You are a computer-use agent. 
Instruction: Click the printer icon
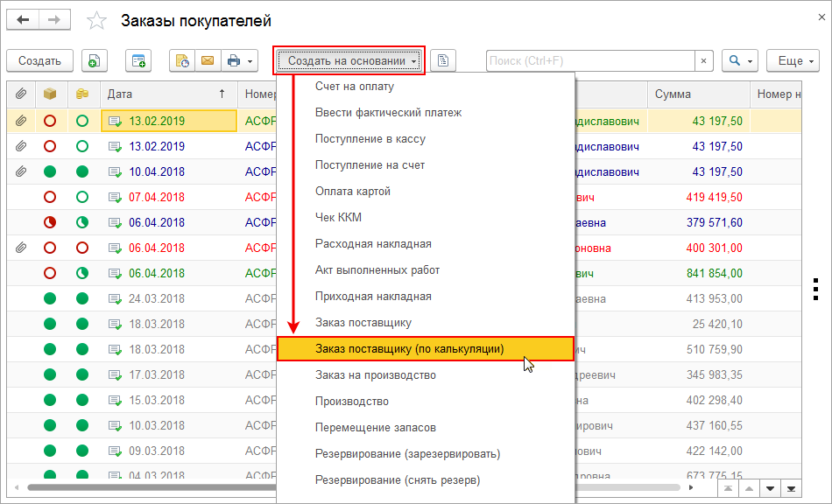(234, 61)
